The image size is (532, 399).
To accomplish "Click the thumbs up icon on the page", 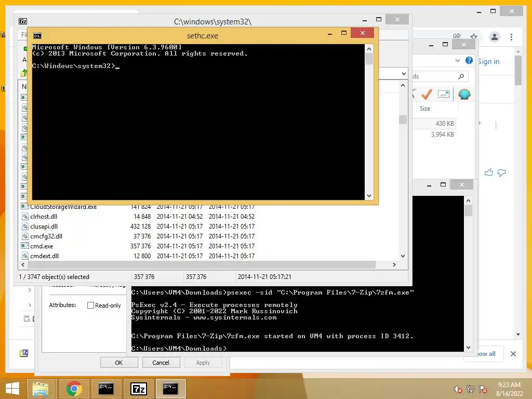I will click(x=488, y=172).
